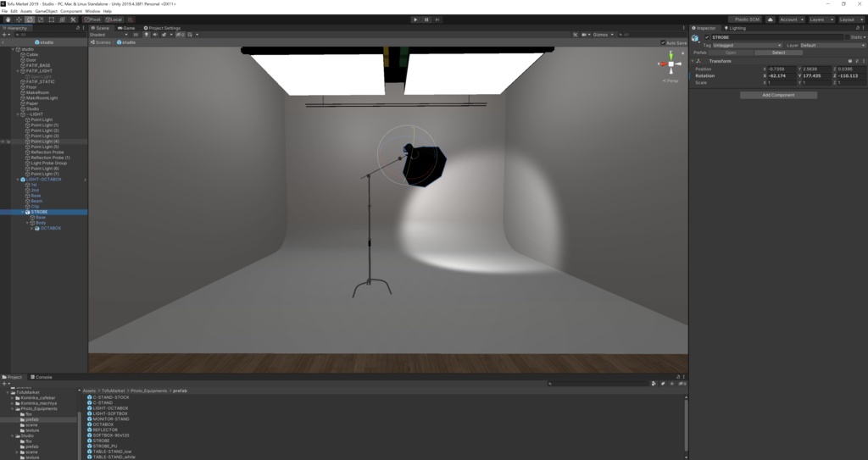
Task: Select the Move tool in the toolbar
Action: [19, 19]
